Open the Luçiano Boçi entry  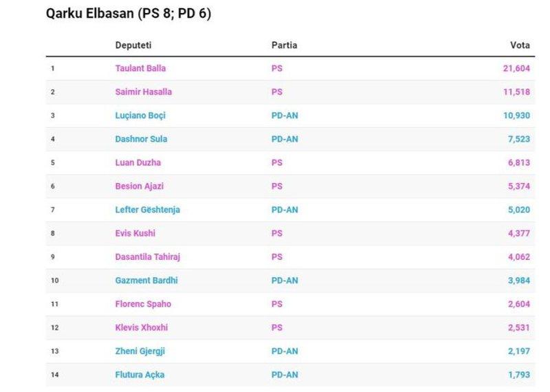tap(140, 116)
